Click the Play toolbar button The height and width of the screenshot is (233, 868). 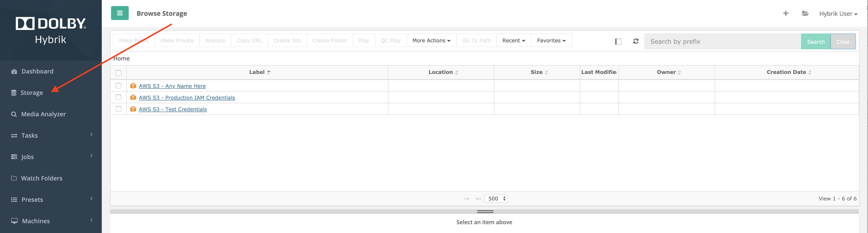click(364, 40)
